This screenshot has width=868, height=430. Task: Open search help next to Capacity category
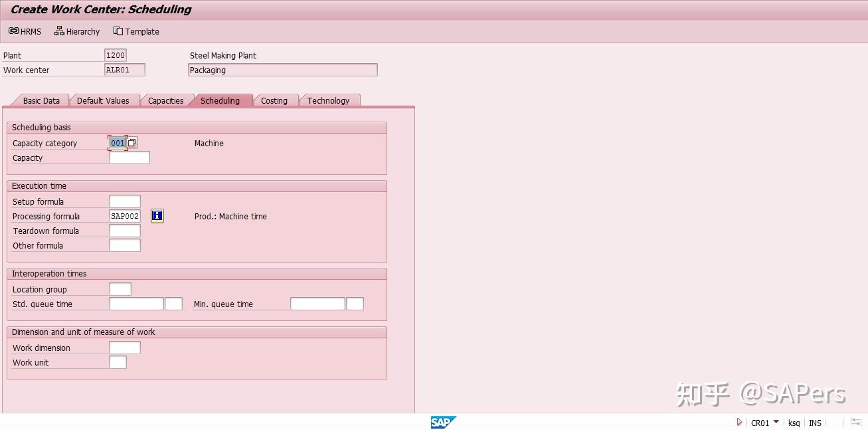pyautogui.click(x=132, y=143)
